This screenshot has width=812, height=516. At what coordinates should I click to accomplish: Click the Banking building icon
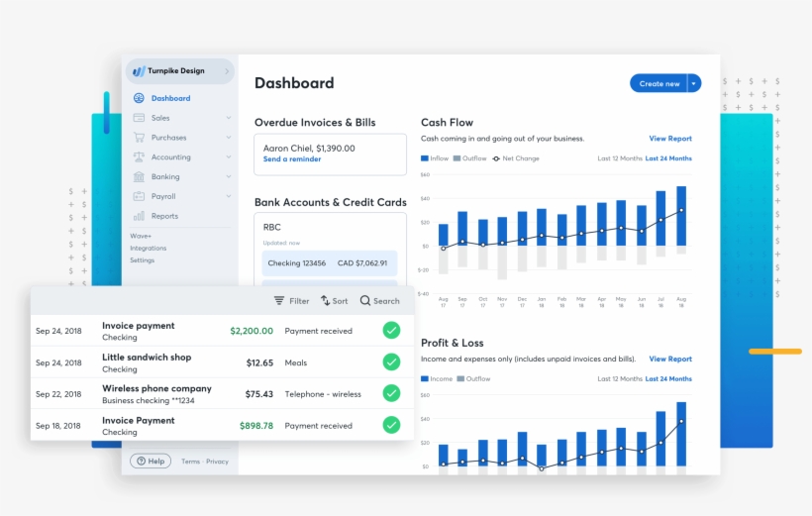pyautogui.click(x=139, y=176)
